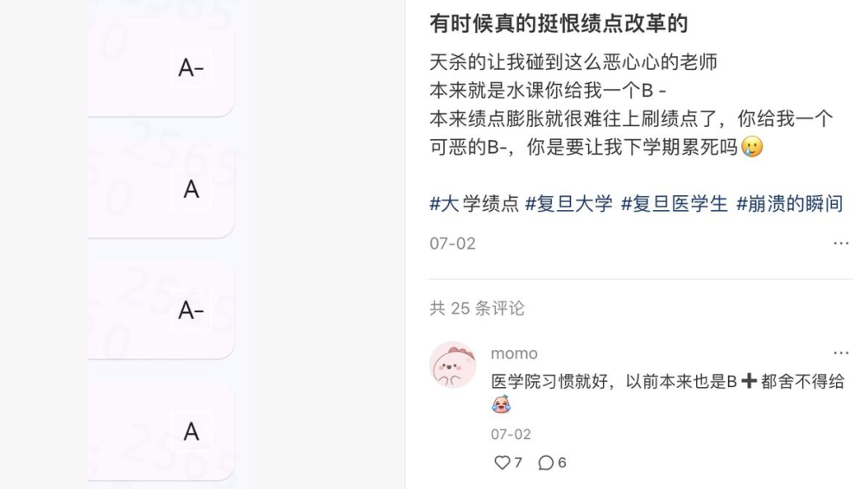Browse the #复旦医学生 hashtag
Viewport: 868px width, 489px height.
tap(674, 204)
